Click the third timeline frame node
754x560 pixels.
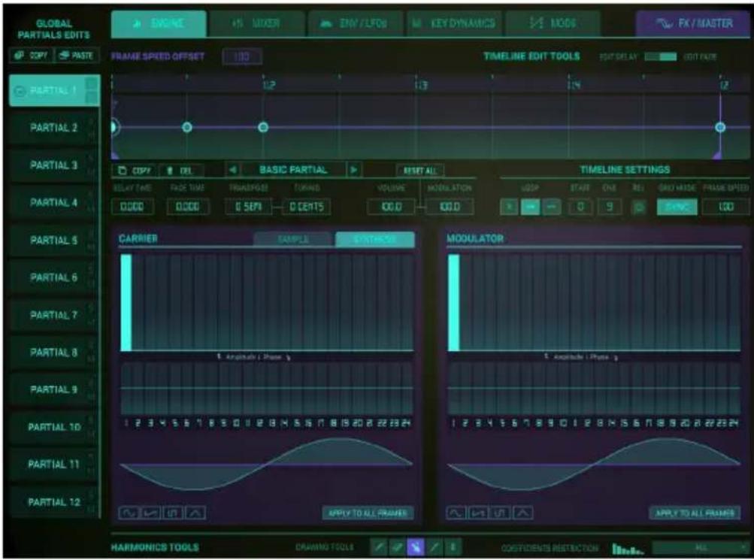click(x=263, y=127)
